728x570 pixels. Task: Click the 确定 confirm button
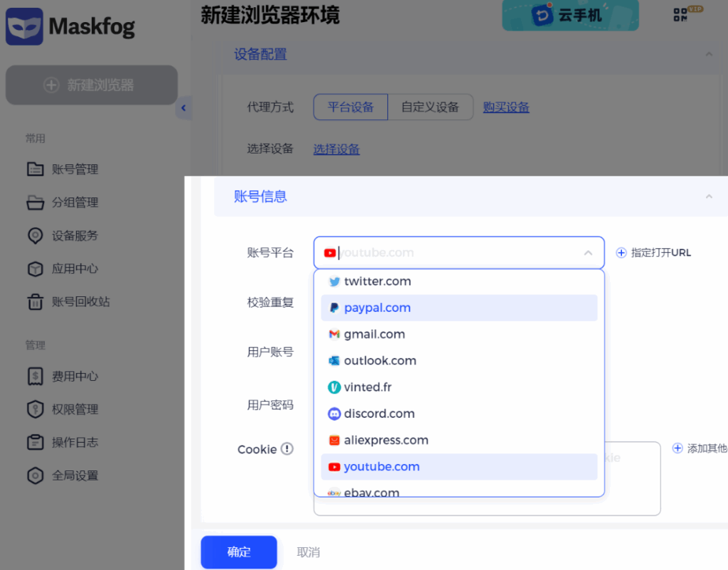point(239,552)
